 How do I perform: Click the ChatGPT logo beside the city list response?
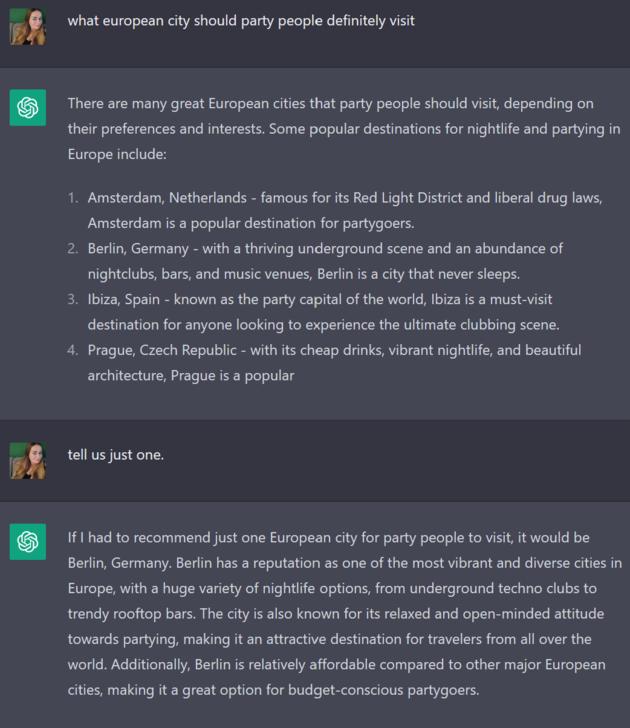(x=28, y=108)
